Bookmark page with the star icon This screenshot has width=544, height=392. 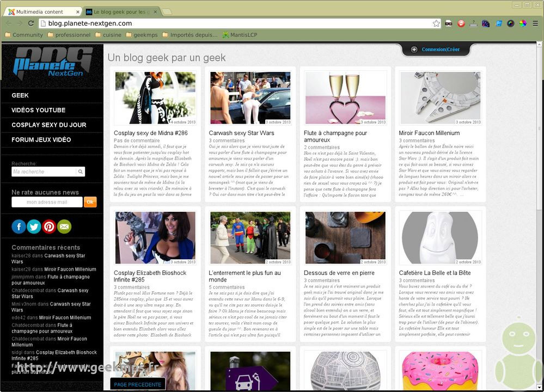436,23
